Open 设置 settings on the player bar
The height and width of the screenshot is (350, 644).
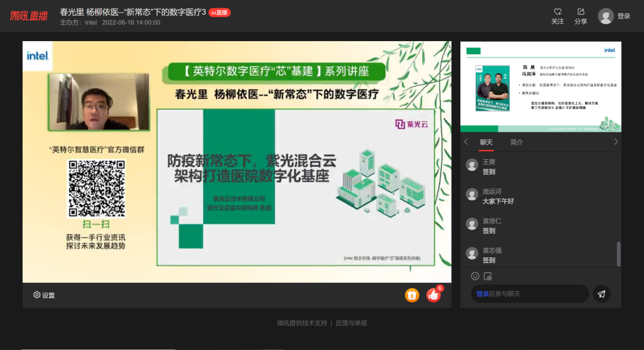(x=44, y=295)
